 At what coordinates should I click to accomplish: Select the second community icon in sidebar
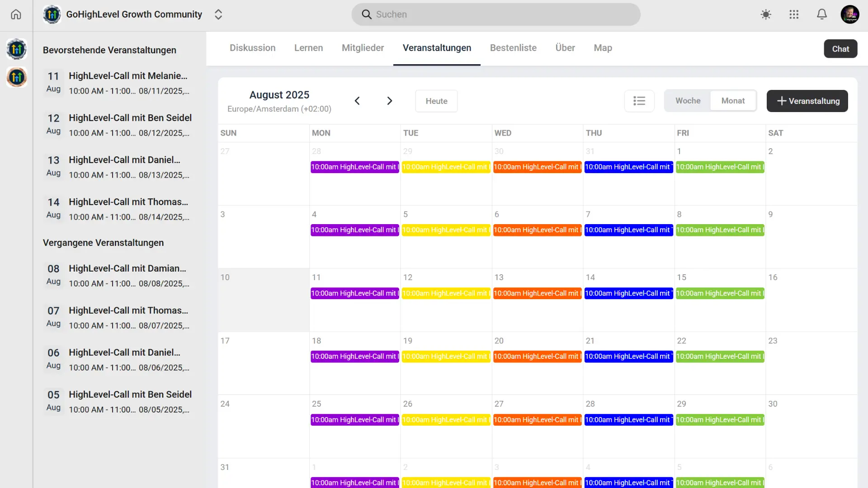16,77
